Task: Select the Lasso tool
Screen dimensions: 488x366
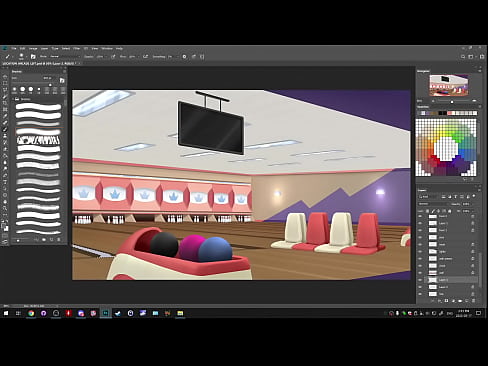Action: [5, 90]
